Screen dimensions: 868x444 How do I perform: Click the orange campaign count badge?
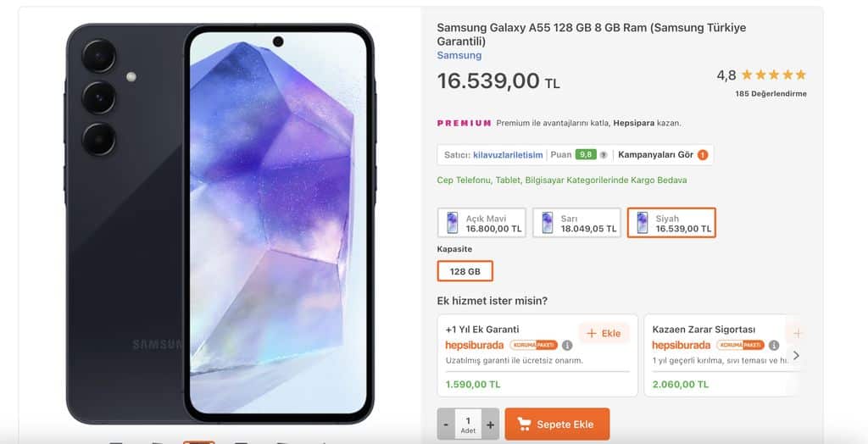(703, 155)
